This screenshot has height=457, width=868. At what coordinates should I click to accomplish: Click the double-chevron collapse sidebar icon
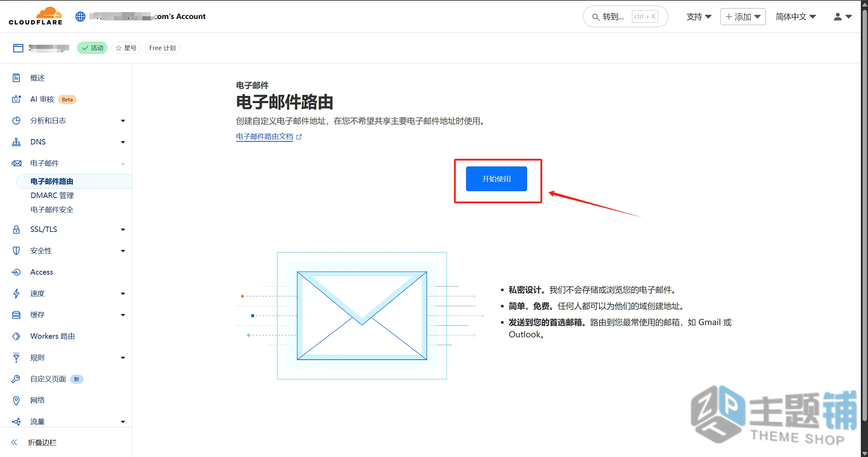14,442
